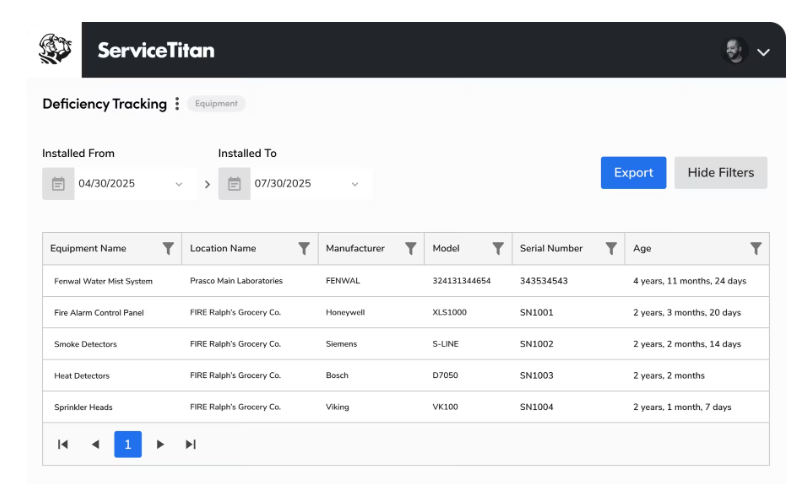Filter the Location Name column
Screen dimensions: 798x484
tap(304, 248)
